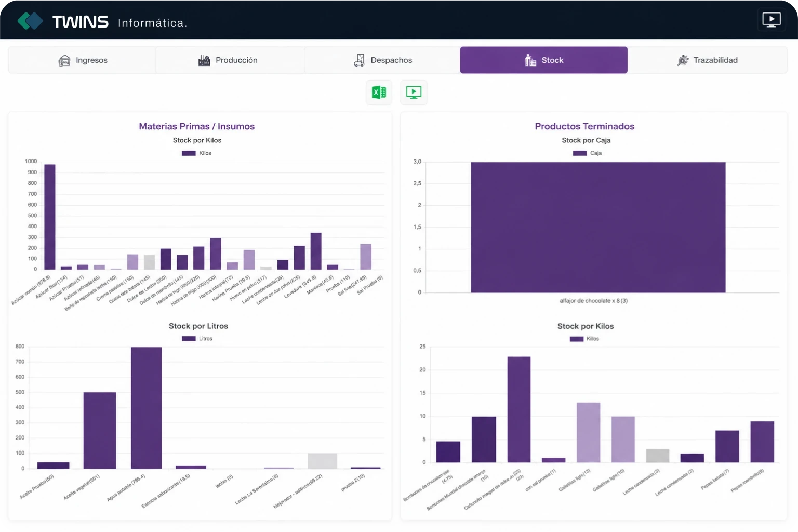
Task: Click the Agua potable (796.4) bar
Action: [x=147, y=408]
